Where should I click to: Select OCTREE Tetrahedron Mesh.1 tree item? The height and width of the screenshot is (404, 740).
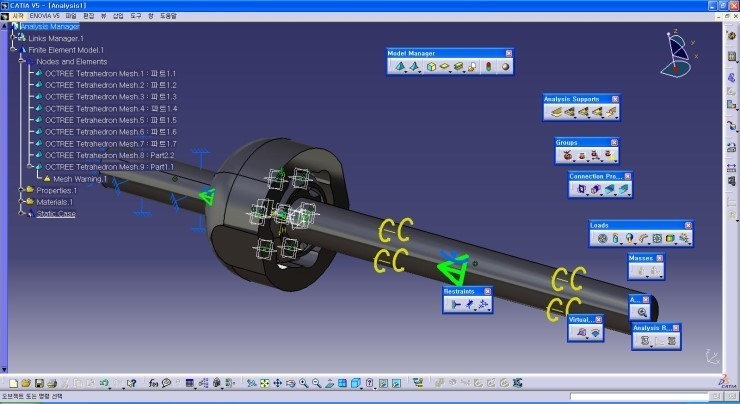(110, 73)
